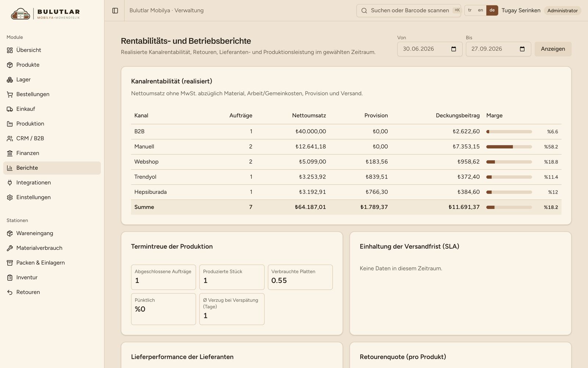Click the Integrationen plug icon
The height and width of the screenshot is (368, 588).
pyautogui.click(x=10, y=183)
